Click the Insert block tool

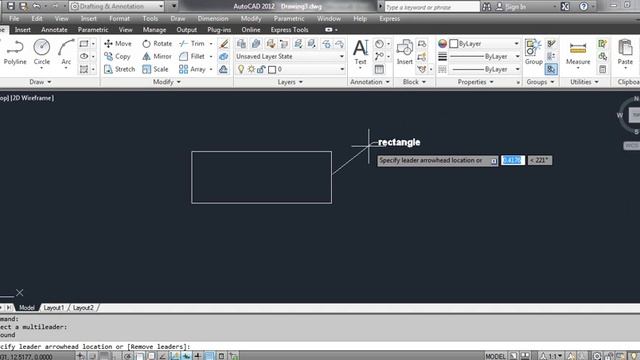click(404, 52)
